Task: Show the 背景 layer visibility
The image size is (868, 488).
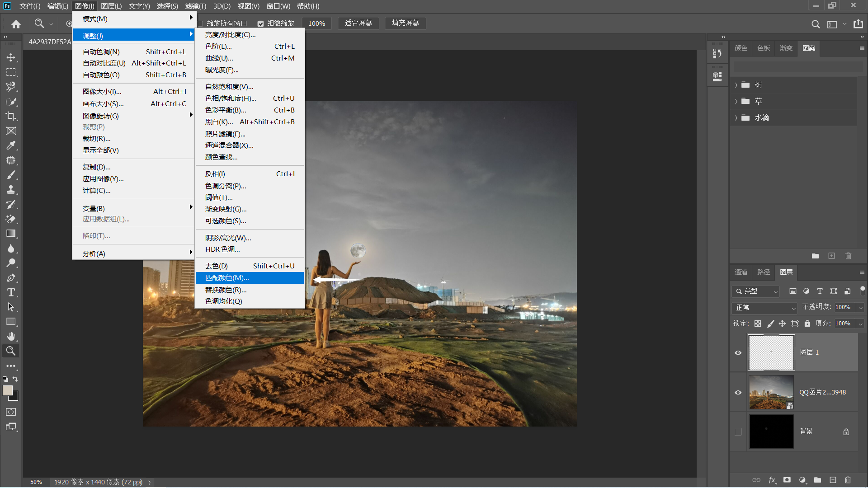Action: pyautogui.click(x=738, y=432)
